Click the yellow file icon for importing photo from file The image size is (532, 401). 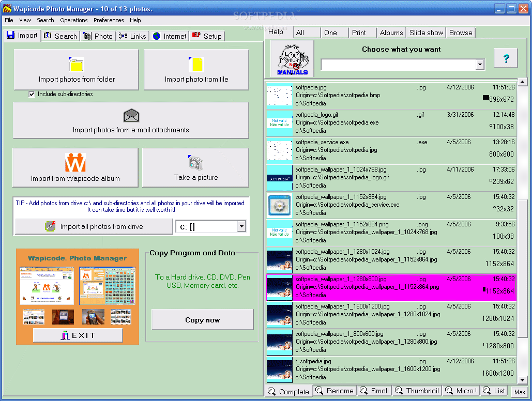(196, 64)
